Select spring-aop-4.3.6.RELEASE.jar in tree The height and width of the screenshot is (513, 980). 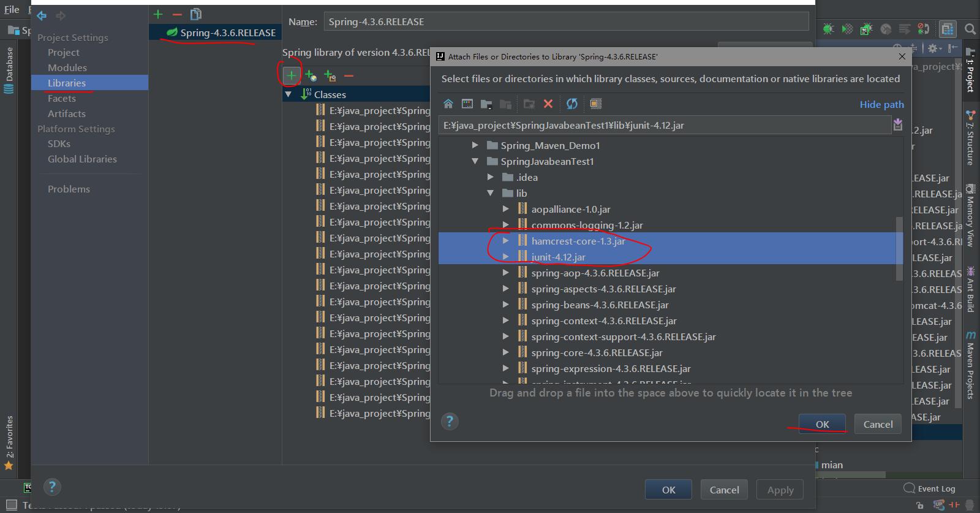pyautogui.click(x=595, y=273)
